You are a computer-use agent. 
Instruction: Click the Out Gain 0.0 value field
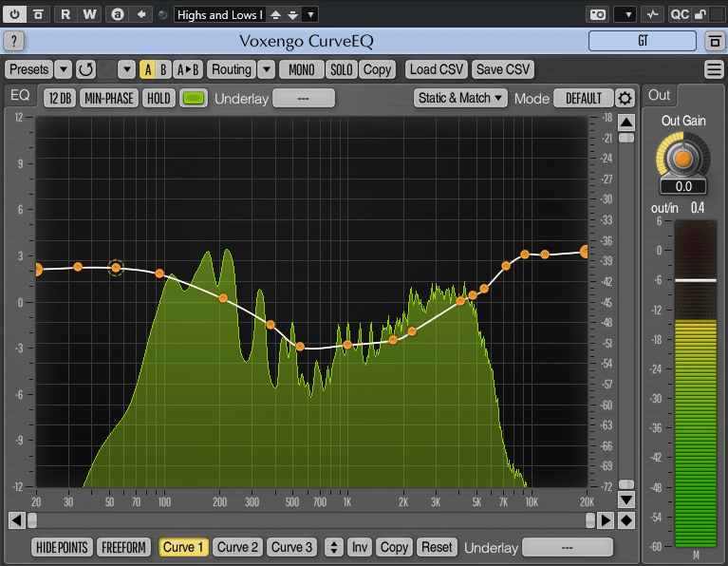[683, 187]
